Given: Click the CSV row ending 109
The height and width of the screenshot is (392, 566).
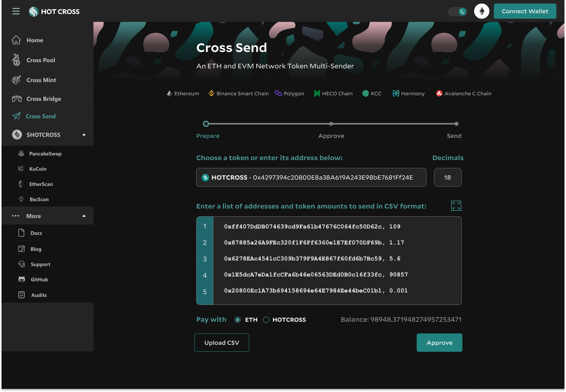Looking at the screenshot, I should [x=312, y=226].
